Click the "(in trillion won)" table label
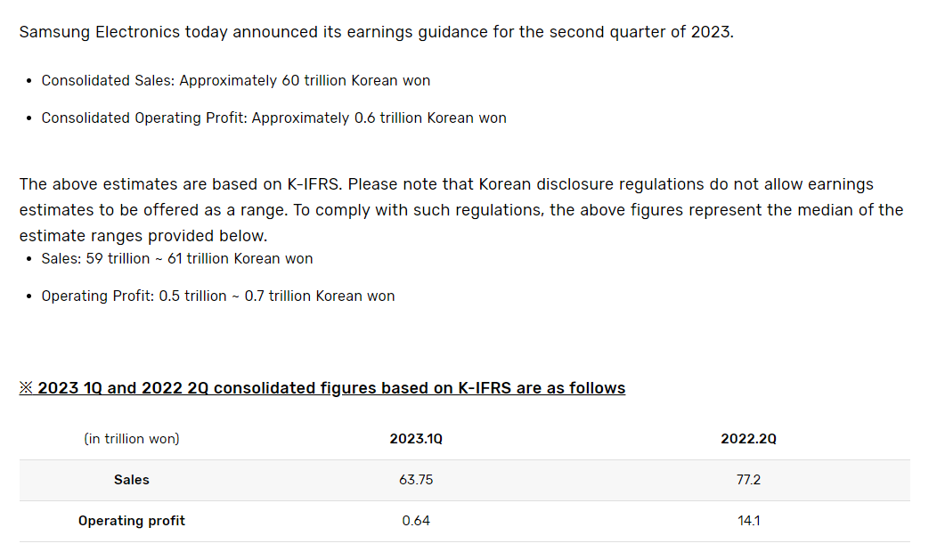This screenshot has height=560, width=945. click(x=132, y=439)
